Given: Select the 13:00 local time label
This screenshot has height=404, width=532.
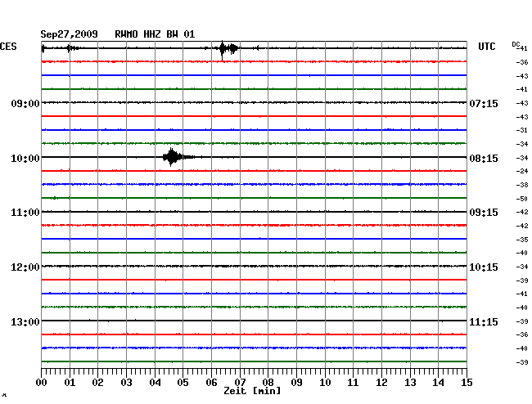Looking at the screenshot, I should pos(25,321).
